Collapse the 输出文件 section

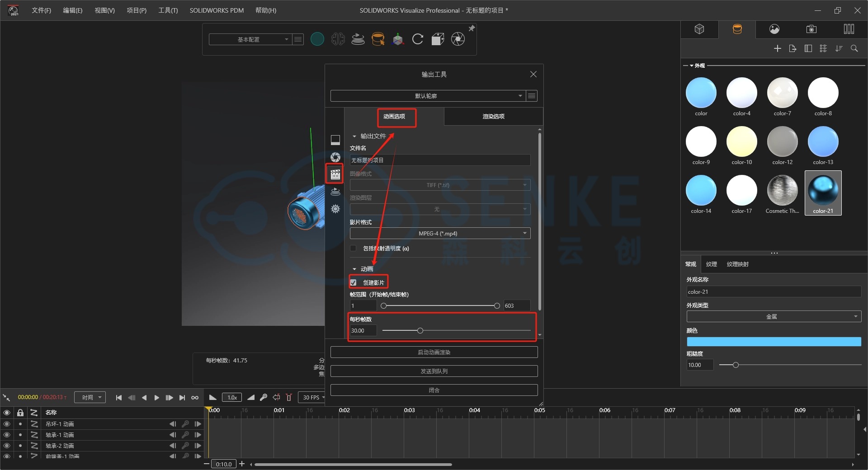[x=354, y=136]
